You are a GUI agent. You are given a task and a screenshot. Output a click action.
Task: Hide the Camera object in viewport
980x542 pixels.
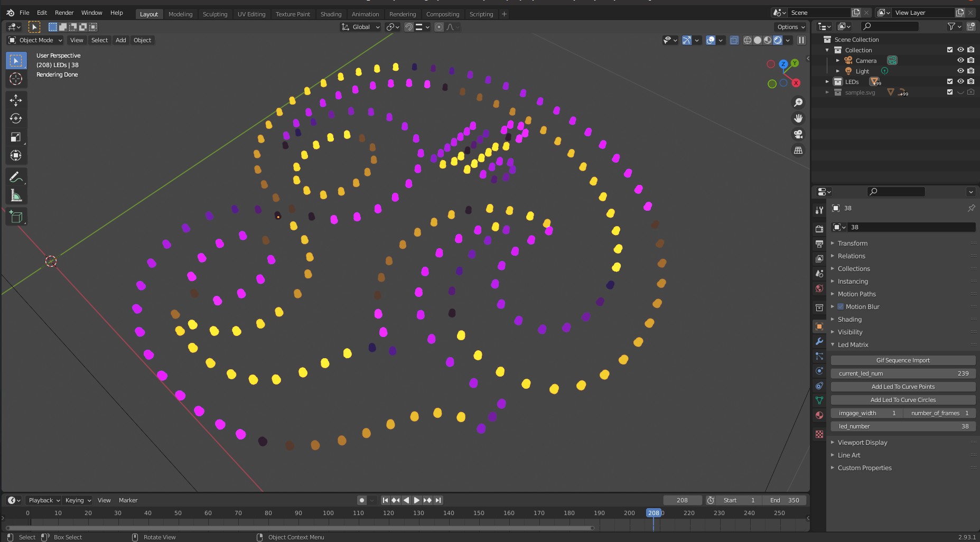point(960,60)
